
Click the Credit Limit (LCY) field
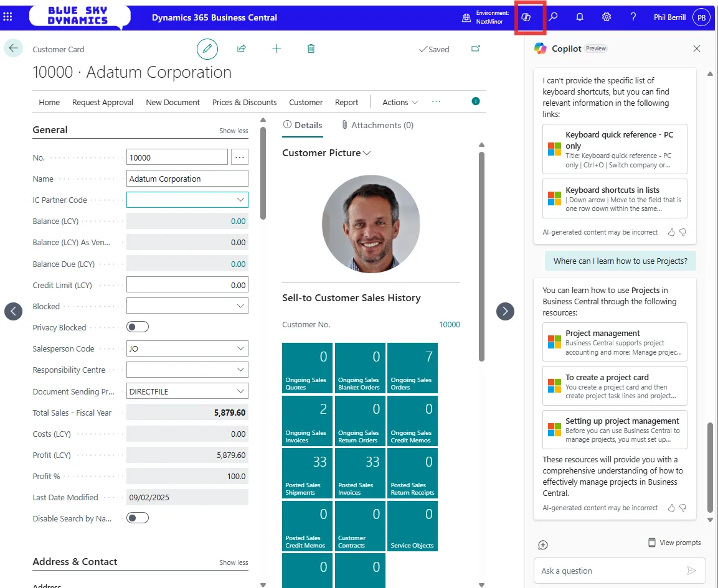pos(187,284)
